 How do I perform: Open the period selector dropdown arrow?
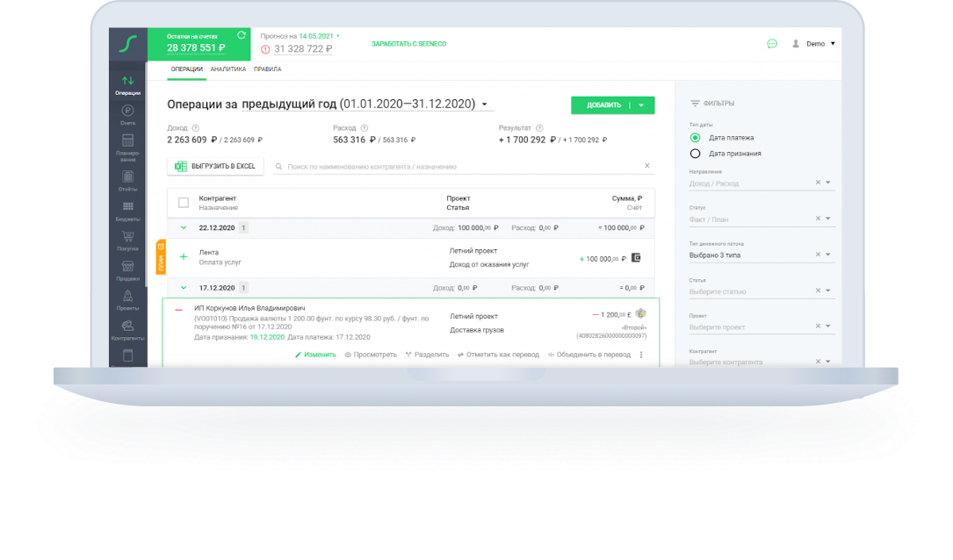pos(484,104)
